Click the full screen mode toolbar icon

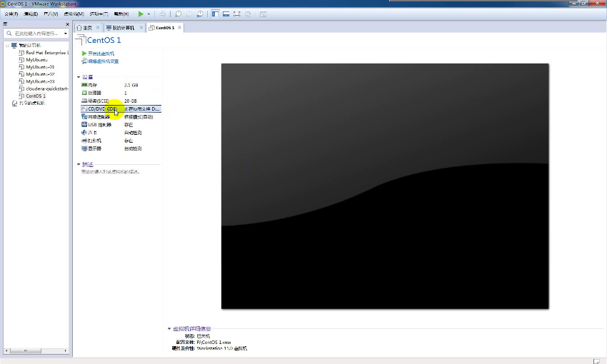pos(237,14)
